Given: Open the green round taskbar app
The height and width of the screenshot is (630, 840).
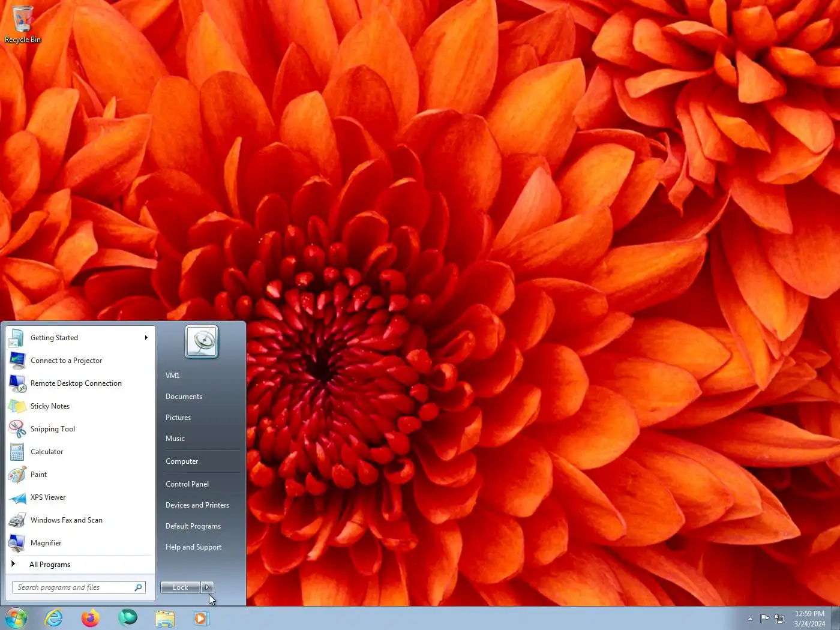Looking at the screenshot, I should tap(128, 617).
